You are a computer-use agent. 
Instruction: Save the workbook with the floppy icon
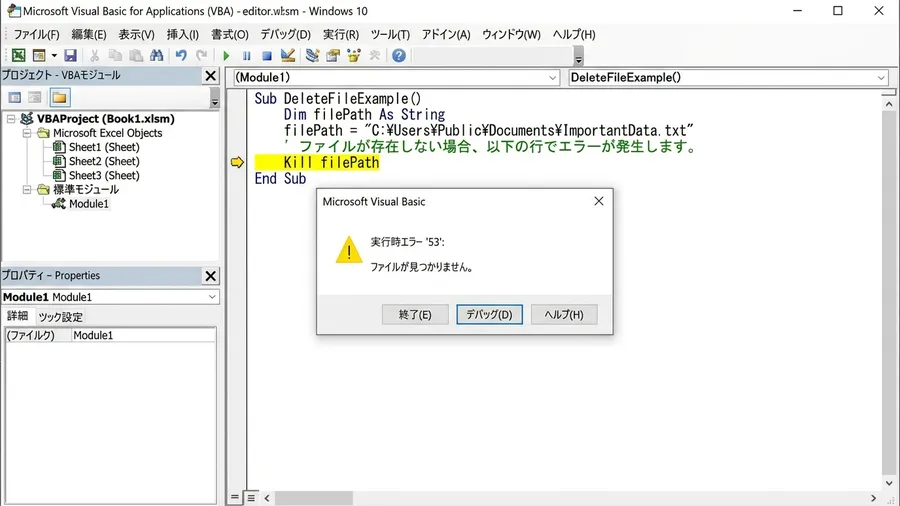70,55
